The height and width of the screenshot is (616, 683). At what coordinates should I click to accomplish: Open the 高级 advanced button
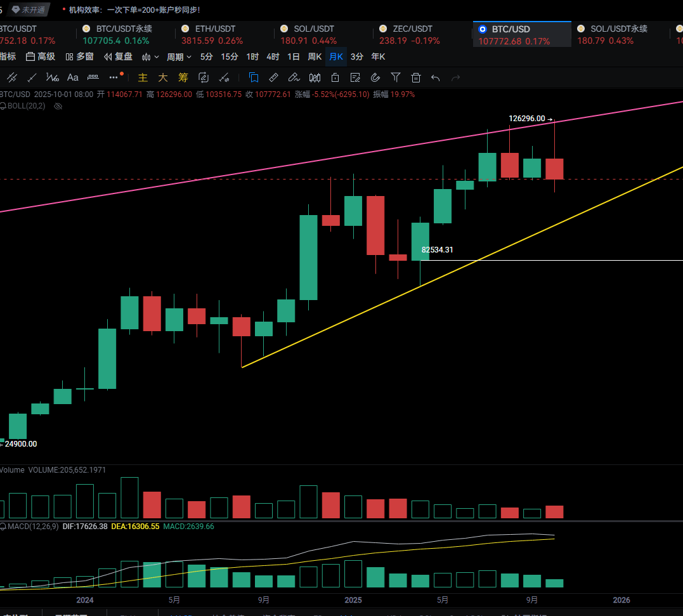(x=41, y=56)
